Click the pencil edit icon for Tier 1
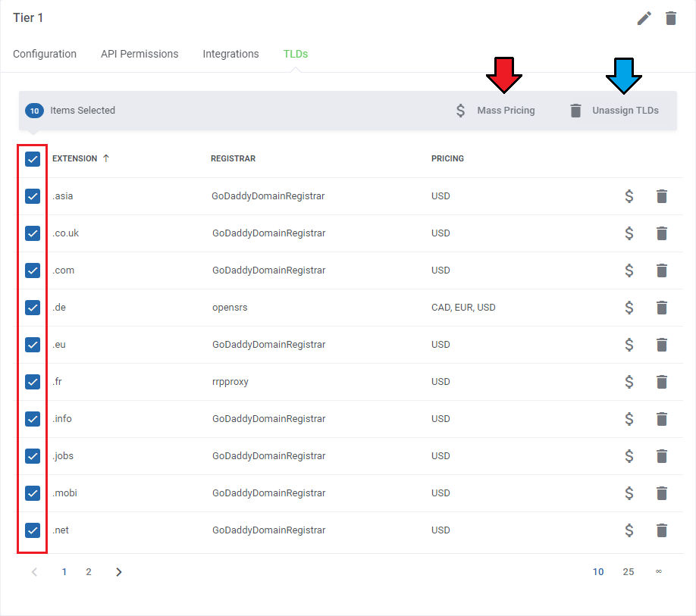The width and height of the screenshot is (696, 616). point(644,18)
